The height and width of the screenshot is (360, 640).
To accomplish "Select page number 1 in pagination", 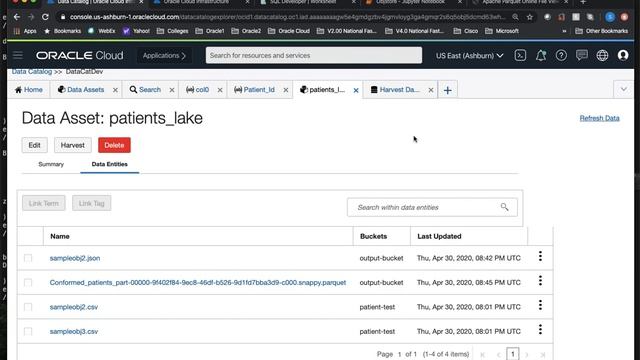I will [x=513, y=354].
